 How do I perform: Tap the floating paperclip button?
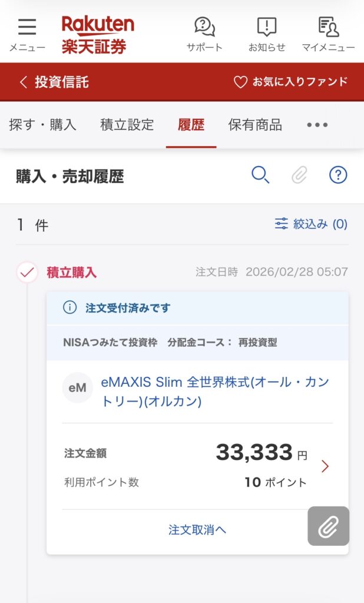tap(328, 526)
